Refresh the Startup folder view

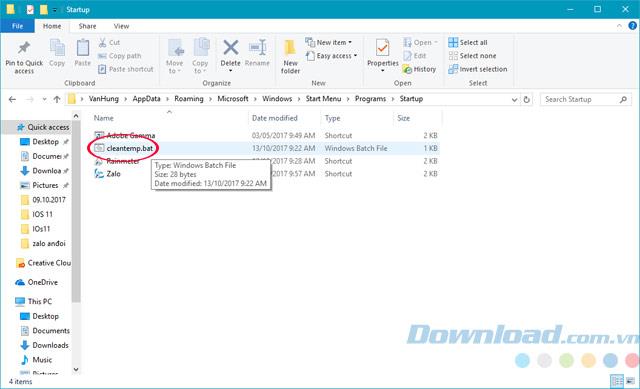click(527, 99)
